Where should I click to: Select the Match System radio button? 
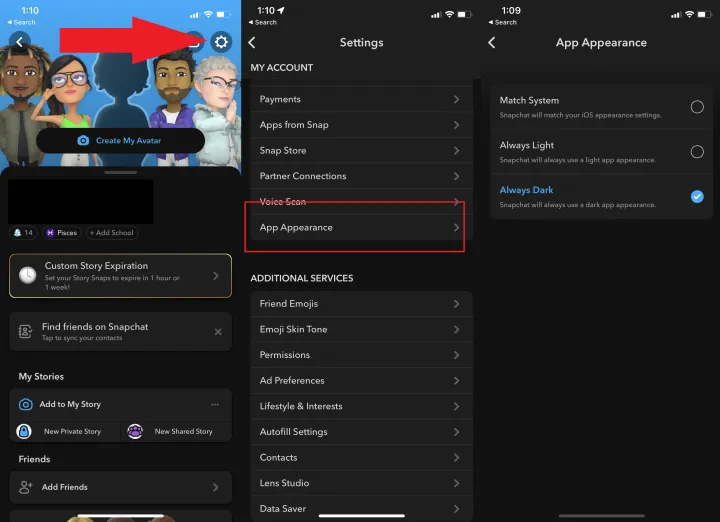click(697, 107)
